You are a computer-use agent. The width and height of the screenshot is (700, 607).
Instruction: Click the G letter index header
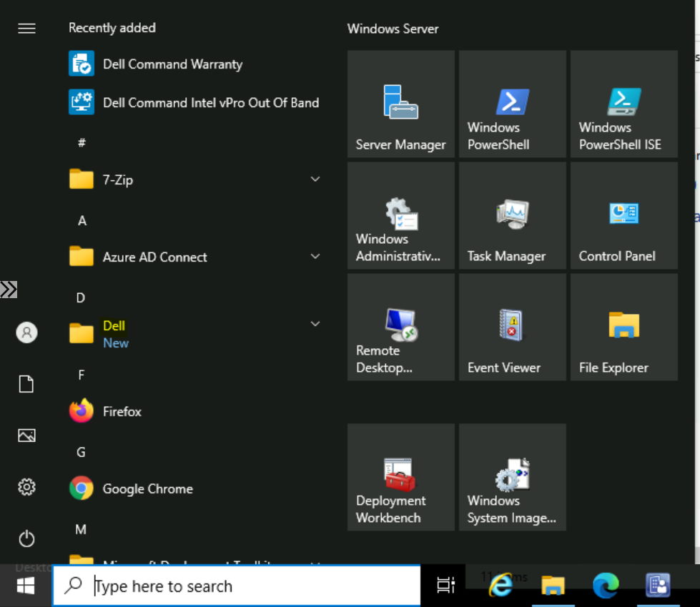click(81, 452)
